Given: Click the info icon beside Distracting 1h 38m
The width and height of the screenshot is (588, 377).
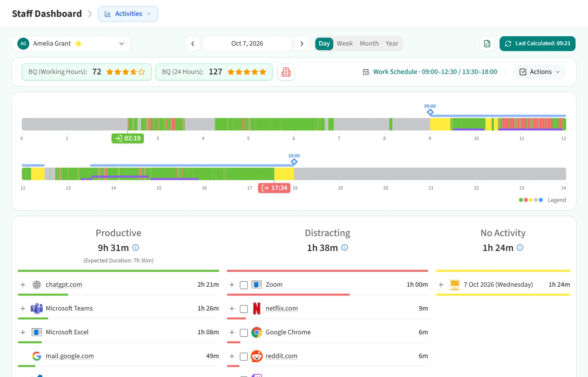Looking at the screenshot, I should coord(345,248).
